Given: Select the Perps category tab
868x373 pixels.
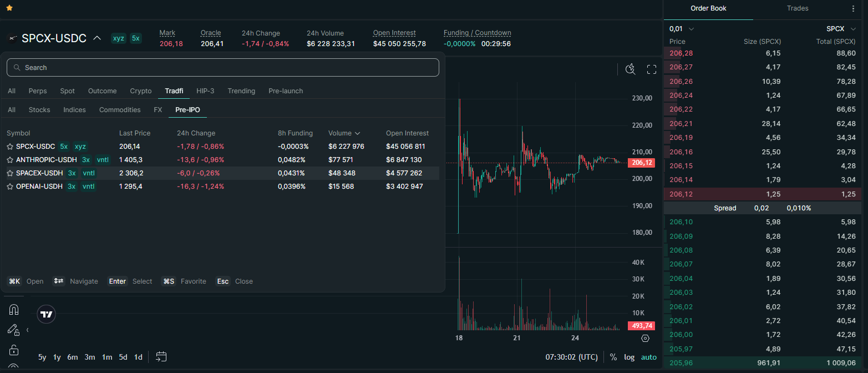Looking at the screenshot, I should pos(38,91).
